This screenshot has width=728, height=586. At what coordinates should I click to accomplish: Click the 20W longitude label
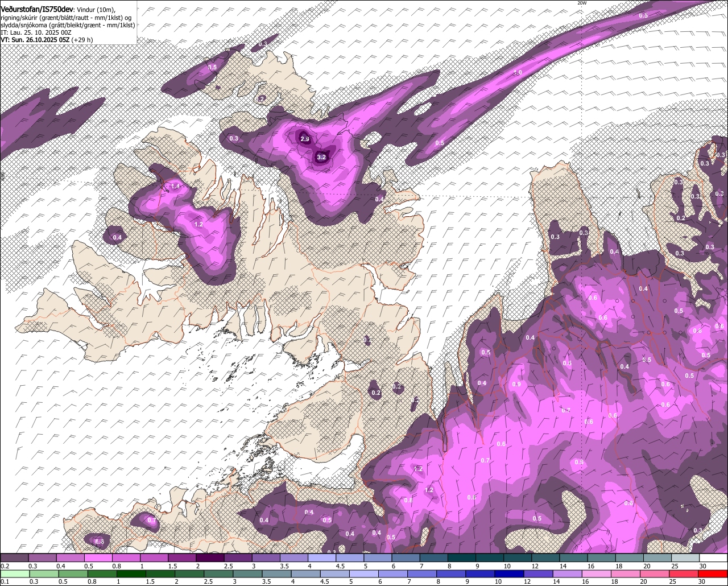coord(581,3)
